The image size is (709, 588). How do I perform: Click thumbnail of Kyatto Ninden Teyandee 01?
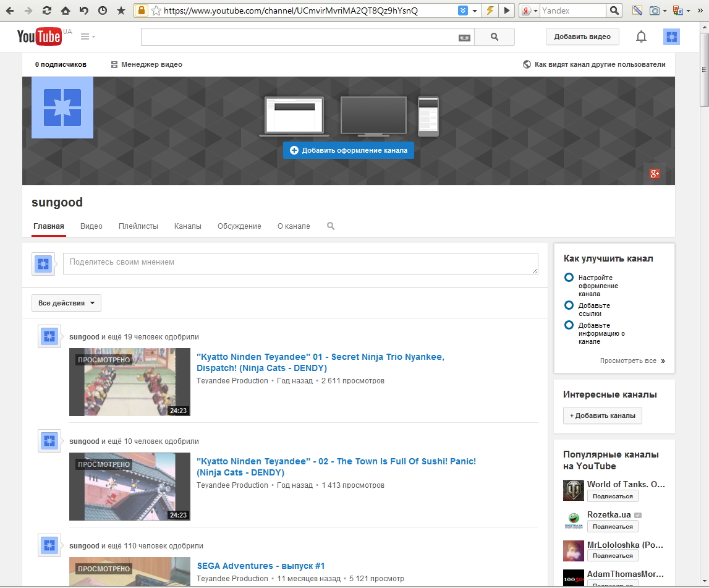130,382
